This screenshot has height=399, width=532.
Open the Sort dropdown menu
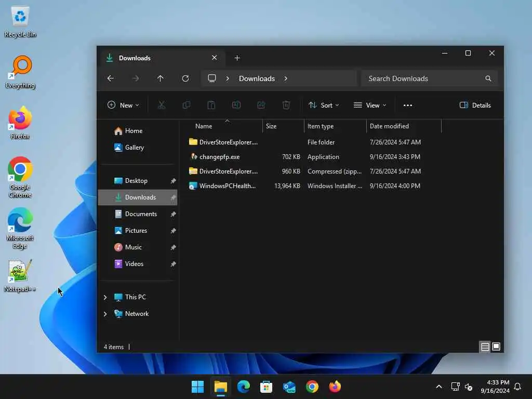pos(323,105)
